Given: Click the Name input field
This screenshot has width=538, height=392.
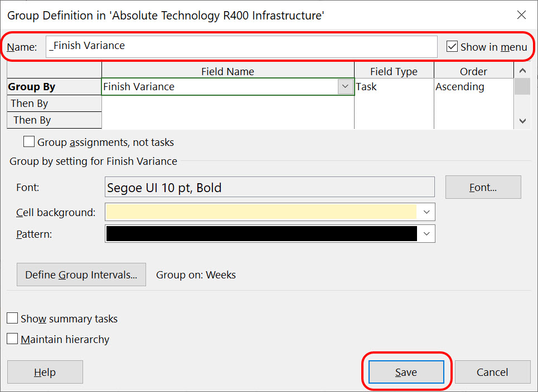Looking at the screenshot, I should pyautogui.click(x=241, y=47).
